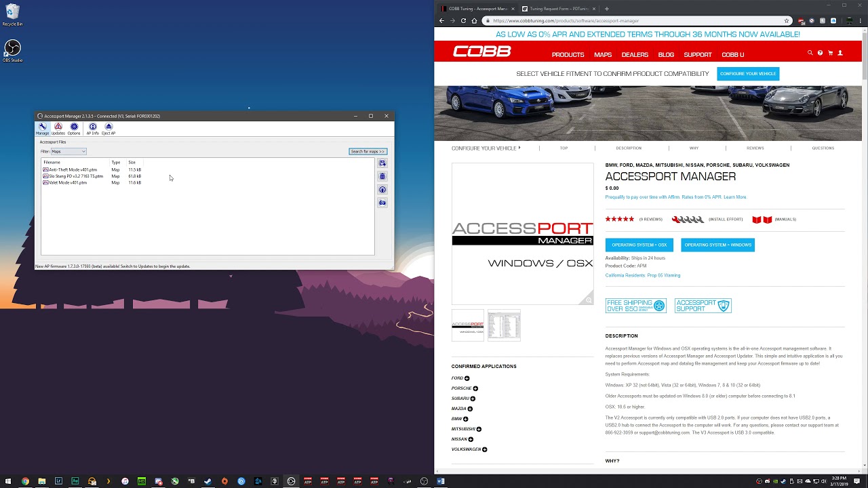Open the MAPS menu on COBB site
868x488 pixels.
pos(603,55)
